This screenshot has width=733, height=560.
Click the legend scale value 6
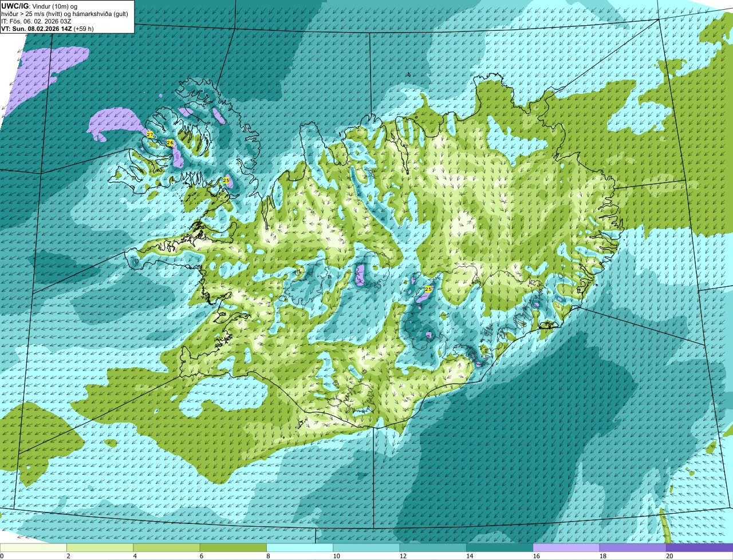pyautogui.click(x=201, y=556)
